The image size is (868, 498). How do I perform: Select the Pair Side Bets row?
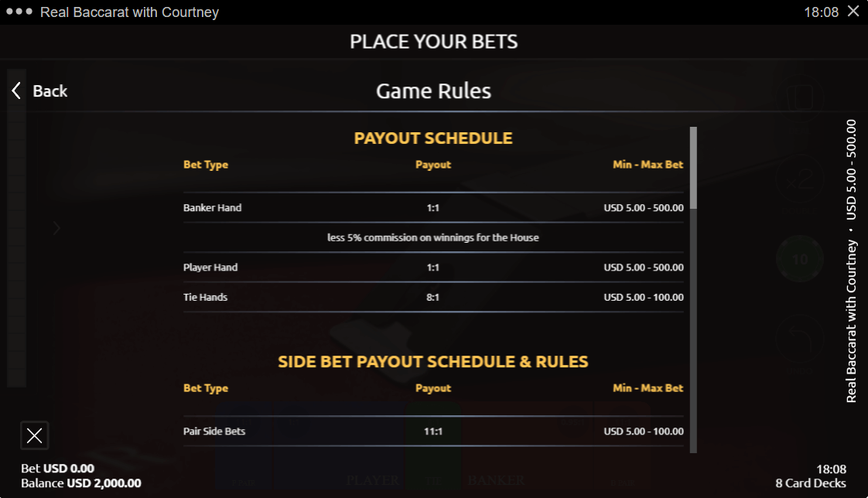tap(433, 431)
